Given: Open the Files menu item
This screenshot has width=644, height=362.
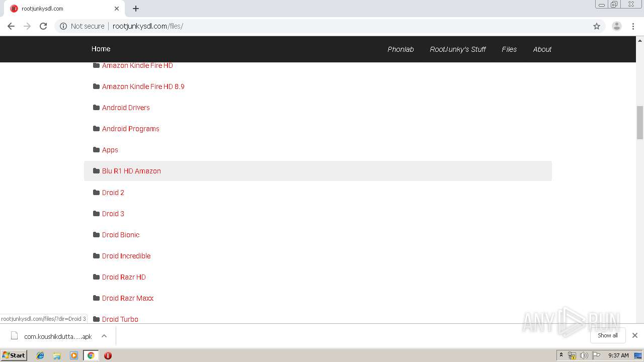Looking at the screenshot, I should coord(509,49).
